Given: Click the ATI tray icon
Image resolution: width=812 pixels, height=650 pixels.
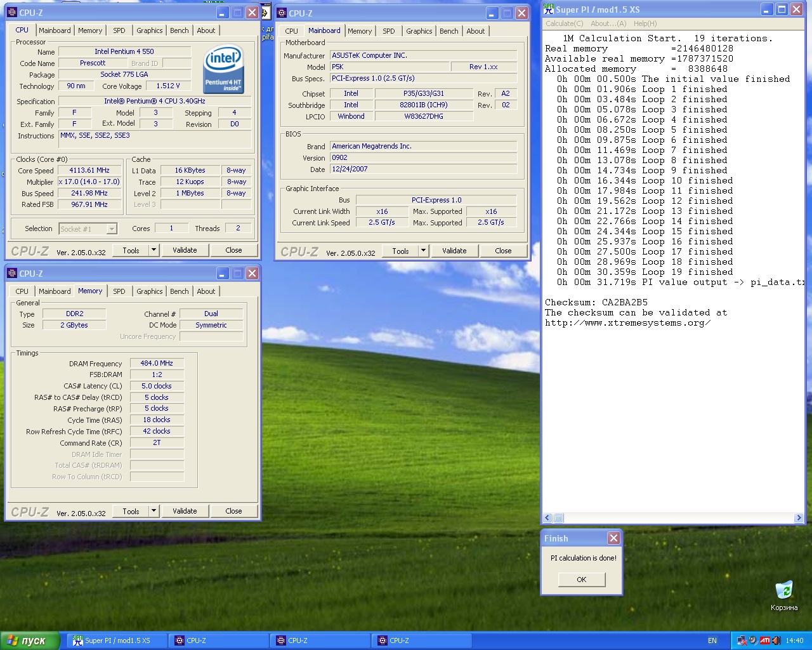Looking at the screenshot, I should tap(764, 640).
